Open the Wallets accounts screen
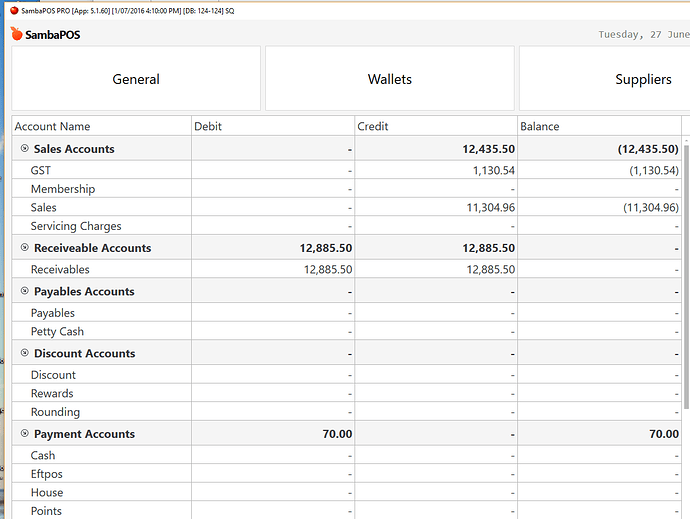The image size is (690, 519). pyautogui.click(x=389, y=78)
